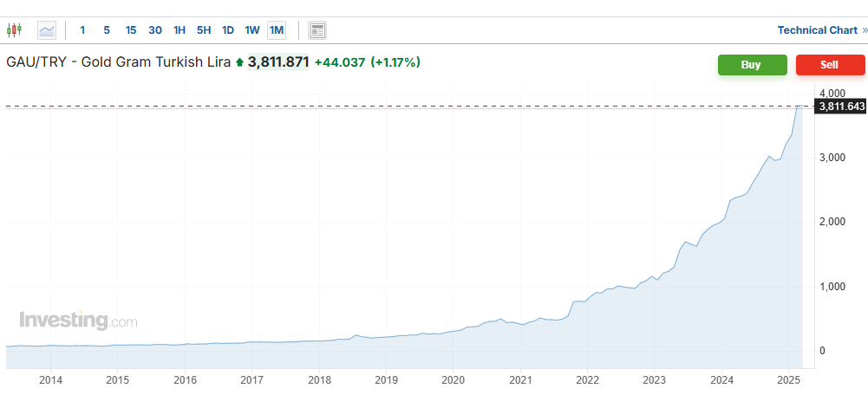This screenshot has height=408, width=868.
Task: Click the green up arrow beside price
Action: click(239, 63)
